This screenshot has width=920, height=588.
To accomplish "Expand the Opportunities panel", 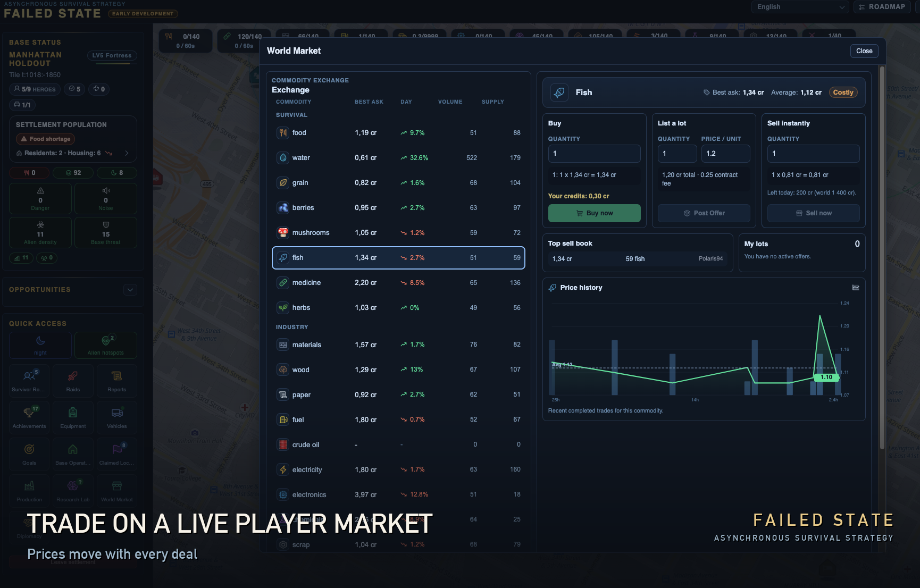I will (x=130, y=290).
